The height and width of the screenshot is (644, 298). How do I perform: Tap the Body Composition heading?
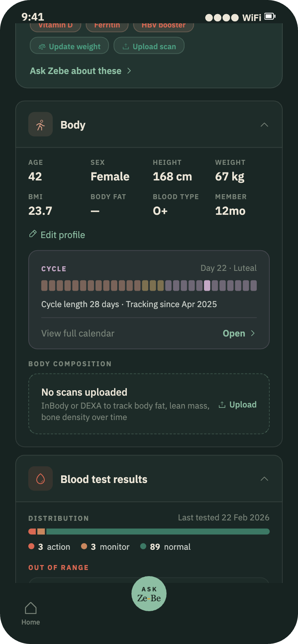point(70,364)
